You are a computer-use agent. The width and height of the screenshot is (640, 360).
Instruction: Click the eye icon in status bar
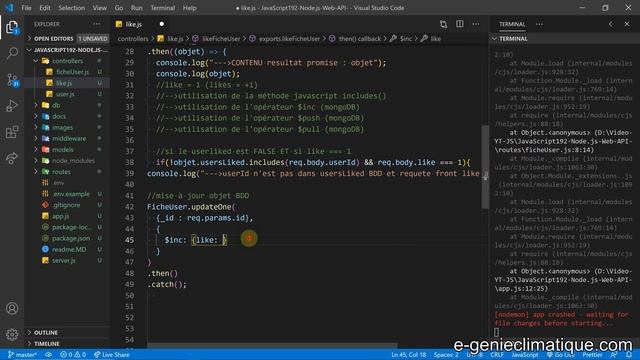[49, 355]
